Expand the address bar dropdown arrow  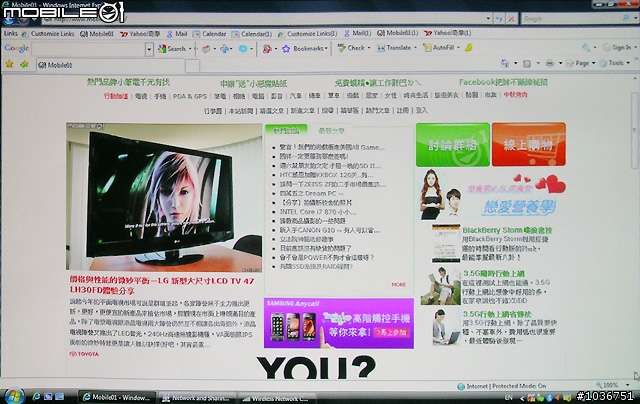point(488,19)
